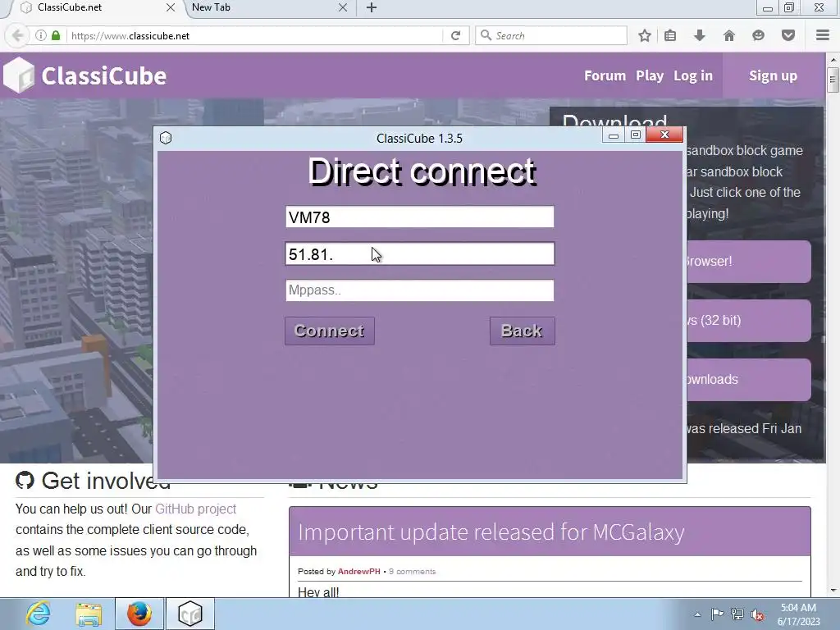Click the Play in Browser button
The width and height of the screenshot is (840, 630).
click(x=748, y=262)
